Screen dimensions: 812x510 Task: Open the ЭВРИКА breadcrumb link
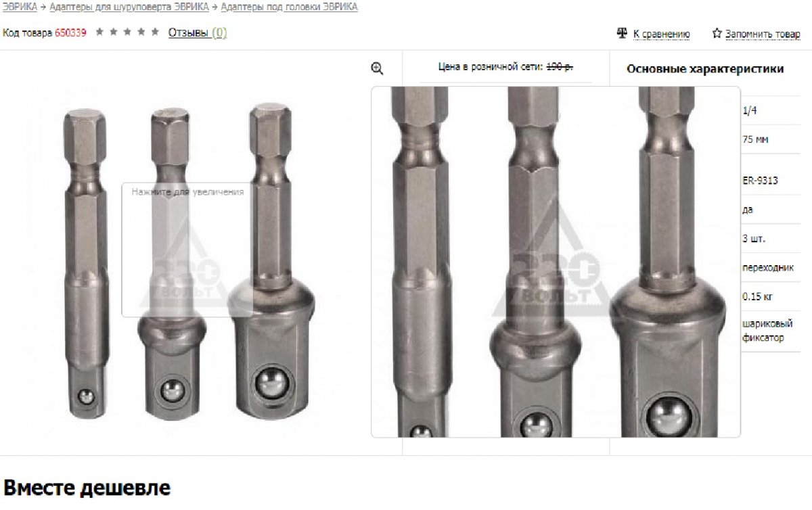point(20,7)
